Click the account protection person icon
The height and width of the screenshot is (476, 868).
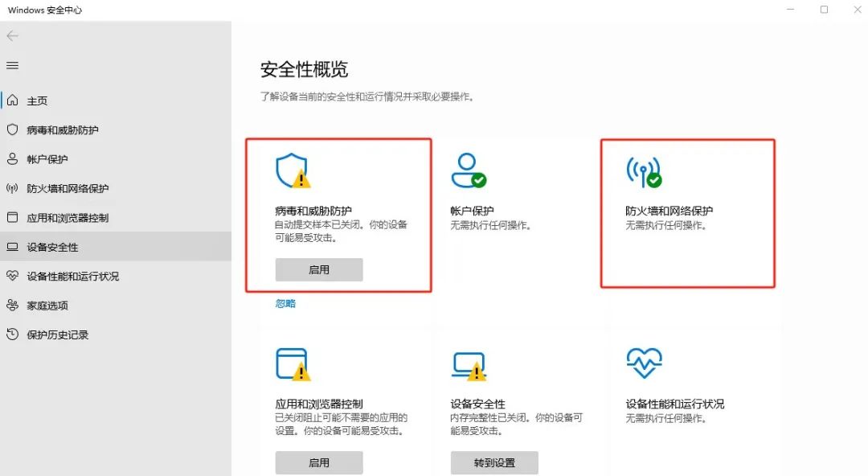point(469,170)
